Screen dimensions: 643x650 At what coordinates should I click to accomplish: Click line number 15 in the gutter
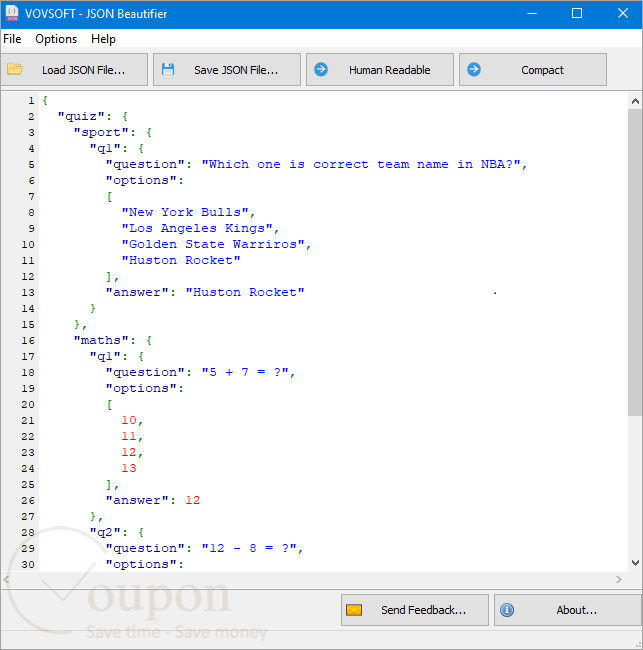tap(28, 325)
